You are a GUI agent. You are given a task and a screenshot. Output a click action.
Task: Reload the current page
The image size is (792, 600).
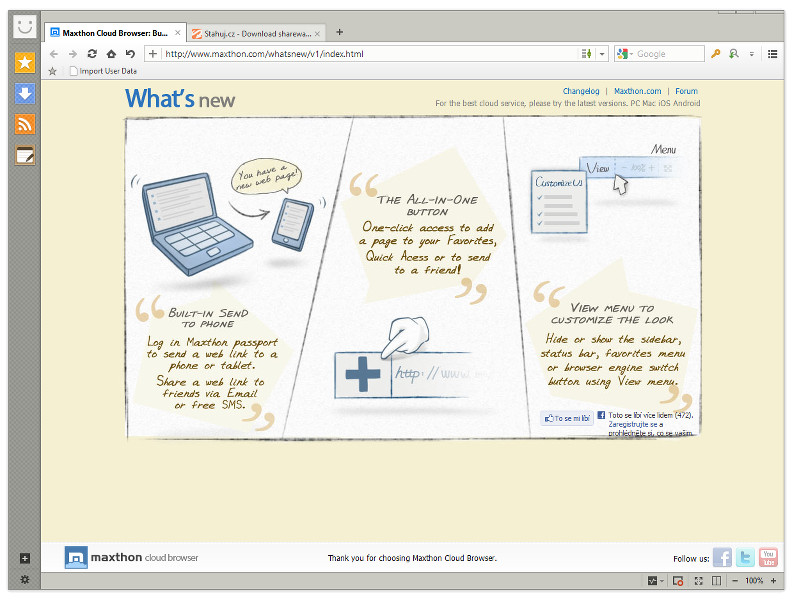92,54
